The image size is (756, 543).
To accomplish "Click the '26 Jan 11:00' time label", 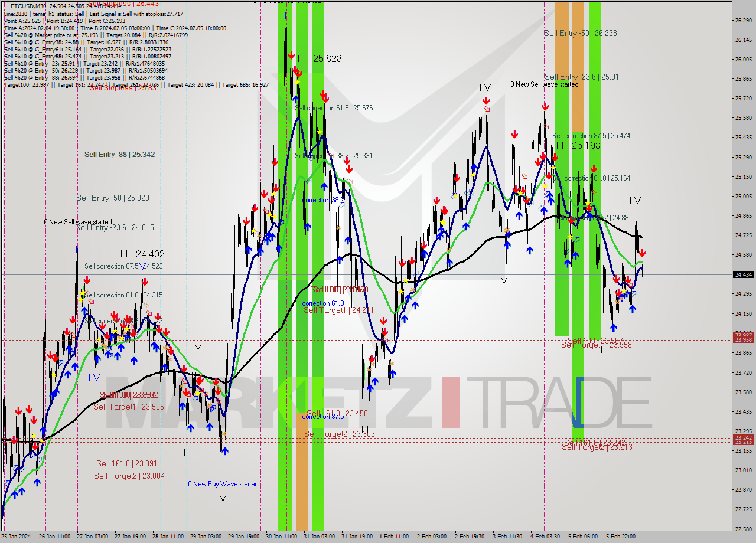I will [x=54, y=537].
